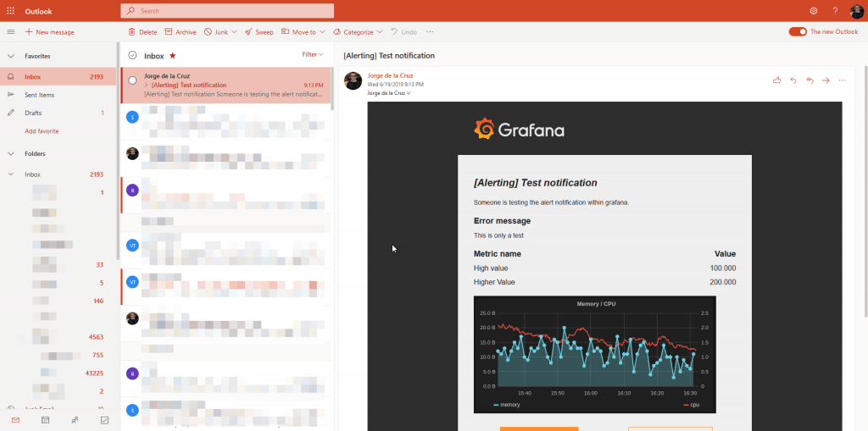Switch to Tasks module icon

104,420
